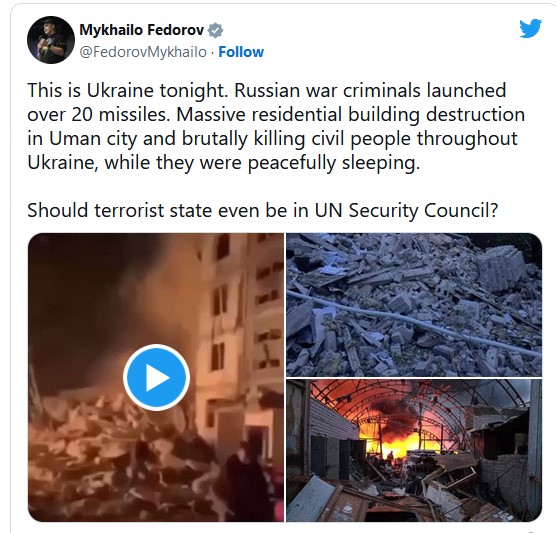Click the long pipe across the rubble photo
556x533 pixels.
pyautogui.click(x=413, y=323)
